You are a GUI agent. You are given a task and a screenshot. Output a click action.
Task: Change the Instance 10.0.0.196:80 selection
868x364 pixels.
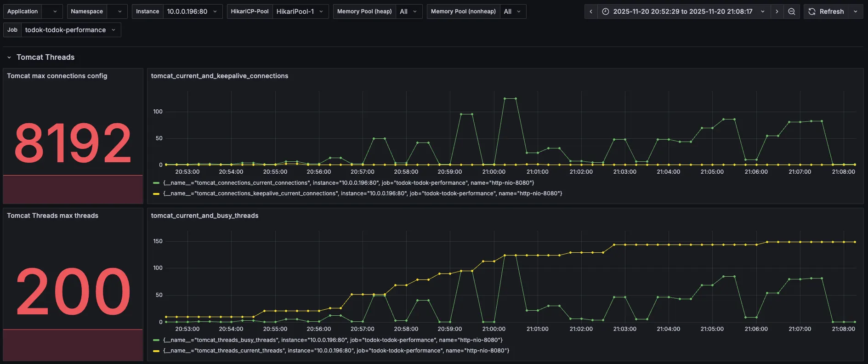(x=193, y=11)
